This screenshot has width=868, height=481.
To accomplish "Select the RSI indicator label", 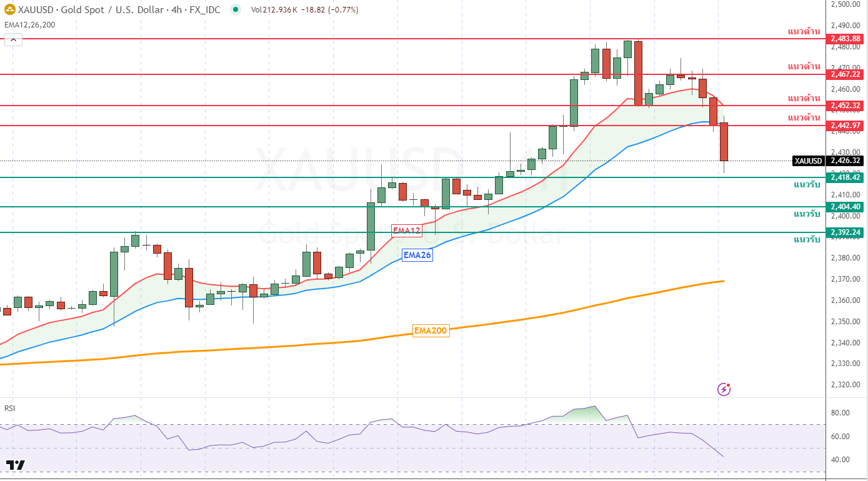I will pyautogui.click(x=10, y=408).
